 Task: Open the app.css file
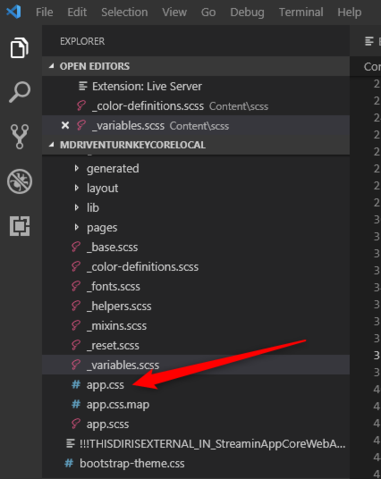click(196, 385)
